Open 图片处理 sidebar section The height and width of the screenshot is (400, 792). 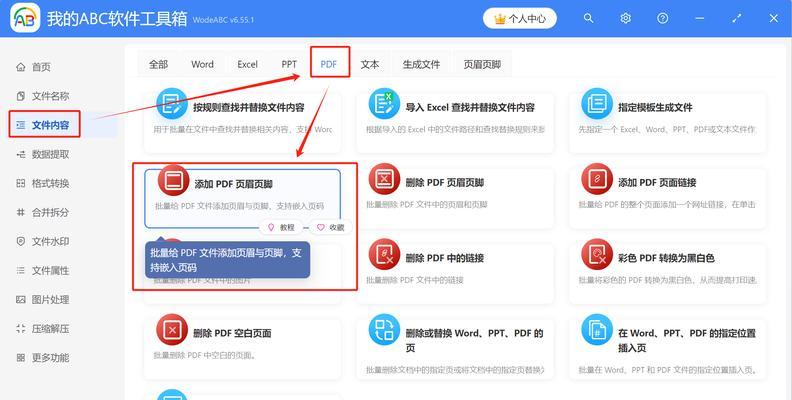pyautogui.click(x=42, y=299)
